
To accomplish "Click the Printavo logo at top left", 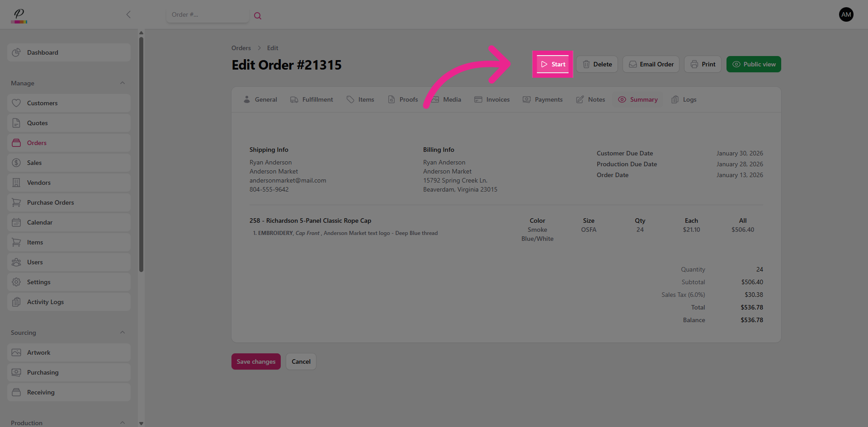I will 19,15.
